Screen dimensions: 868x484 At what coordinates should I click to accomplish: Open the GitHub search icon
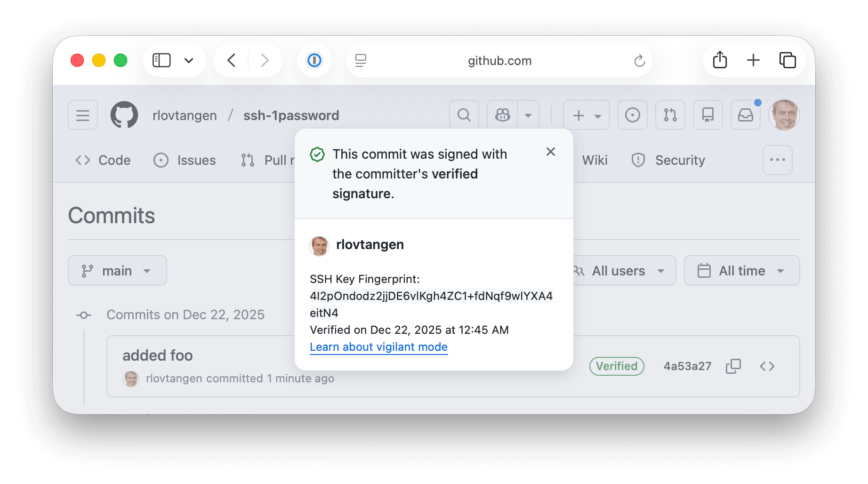pos(464,115)
